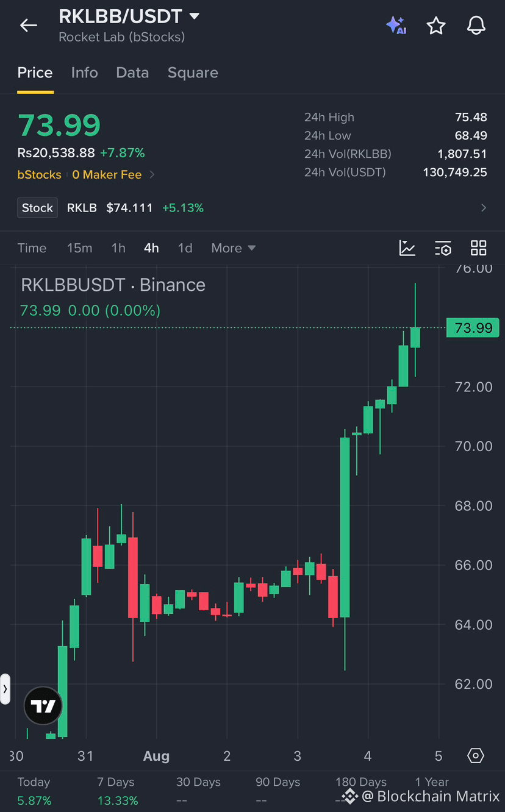Switch to the Price tab
This screenshot has width=505, height=812.
pos(35,73)
